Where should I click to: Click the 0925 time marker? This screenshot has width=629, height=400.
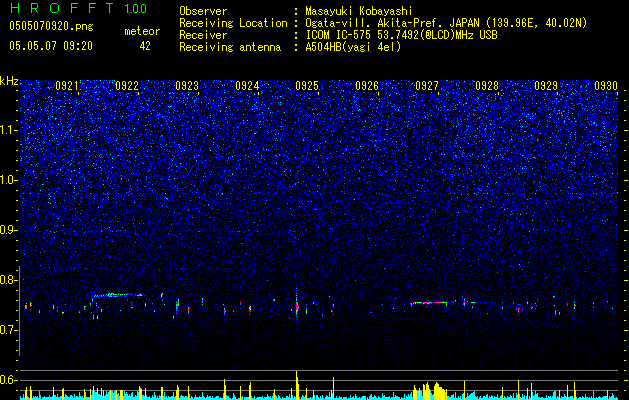[x=307, y=85]
